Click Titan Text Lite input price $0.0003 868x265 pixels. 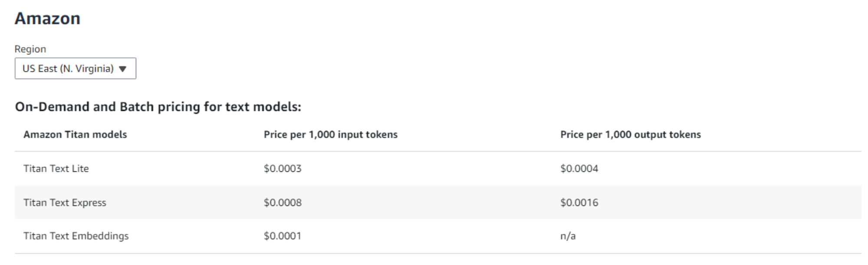click(x=283, y=169)
